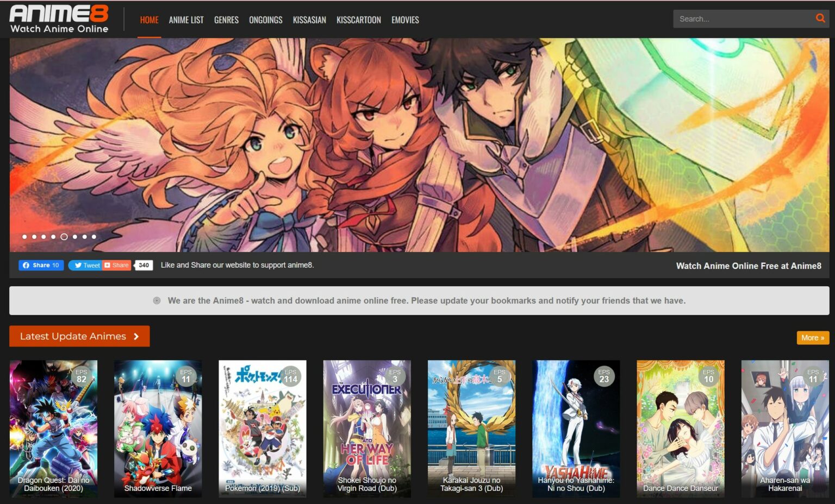Select the third carousel slide dot
Viewport: 835px width, 504px height.
[43, 237]
